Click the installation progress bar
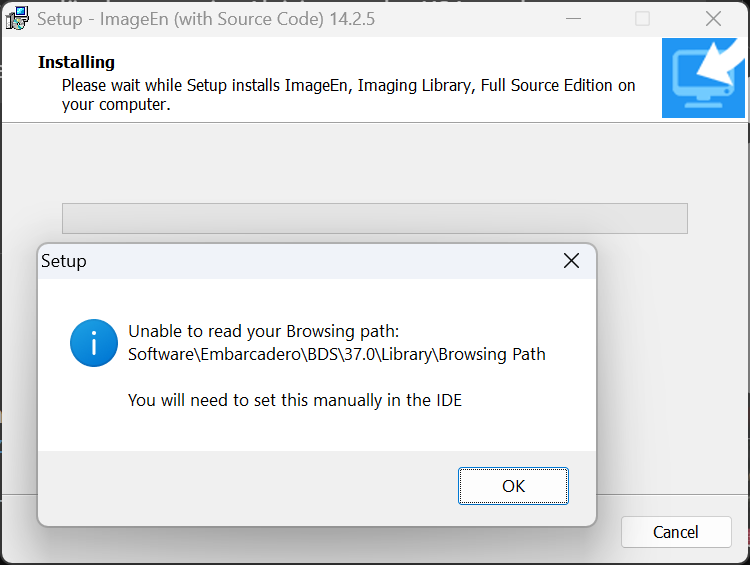Image resolution: width=750 pixels, height=565 pixels. (374, 218)
